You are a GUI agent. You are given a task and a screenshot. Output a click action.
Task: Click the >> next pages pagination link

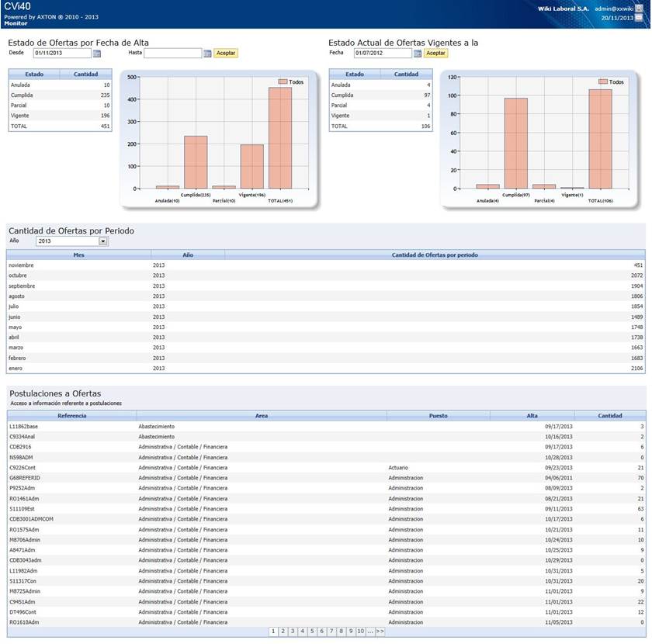380,632
